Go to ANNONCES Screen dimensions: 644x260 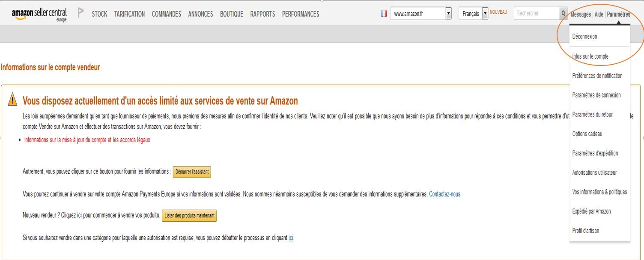click(200, 14)
